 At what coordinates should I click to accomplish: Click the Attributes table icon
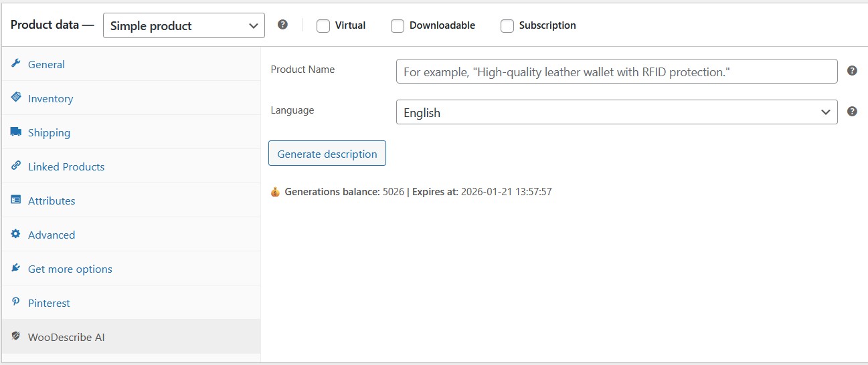(16, 200)
